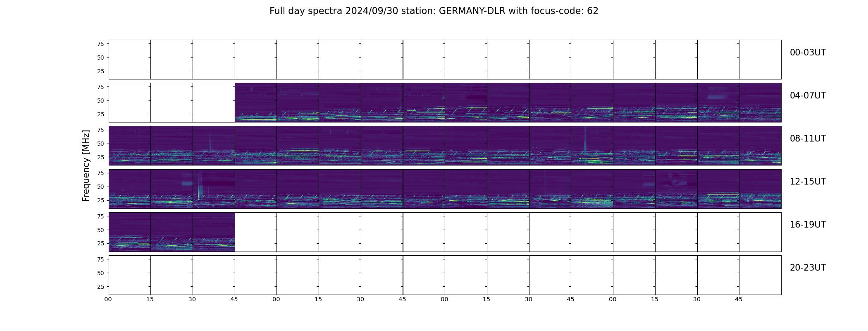Open the 10:45 spectrogram with tall burst

[x=592, y=146]
